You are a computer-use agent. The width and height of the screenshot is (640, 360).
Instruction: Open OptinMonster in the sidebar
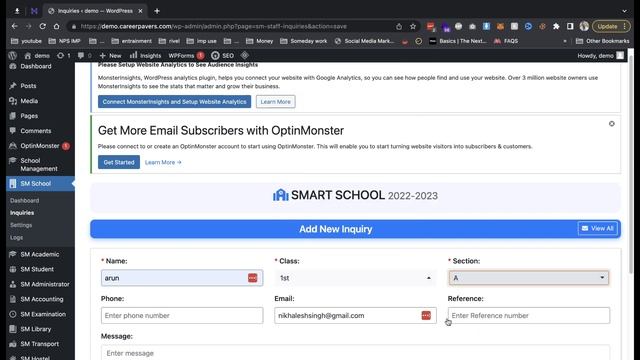(x=40, y=146)
